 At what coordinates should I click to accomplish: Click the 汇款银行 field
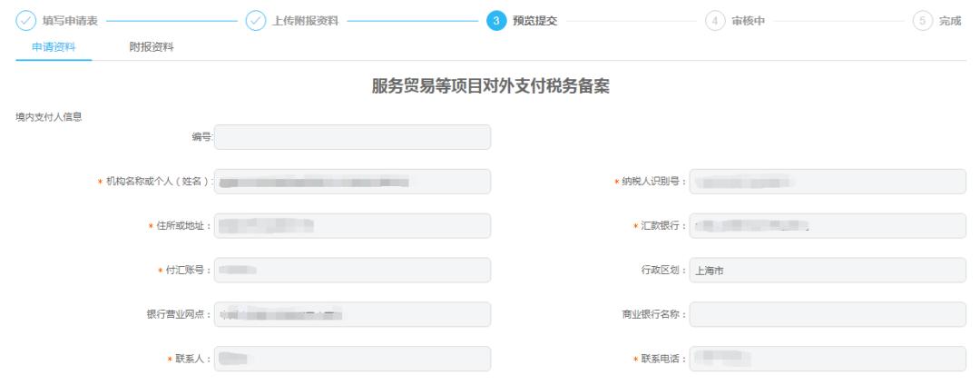coord(828,226)
